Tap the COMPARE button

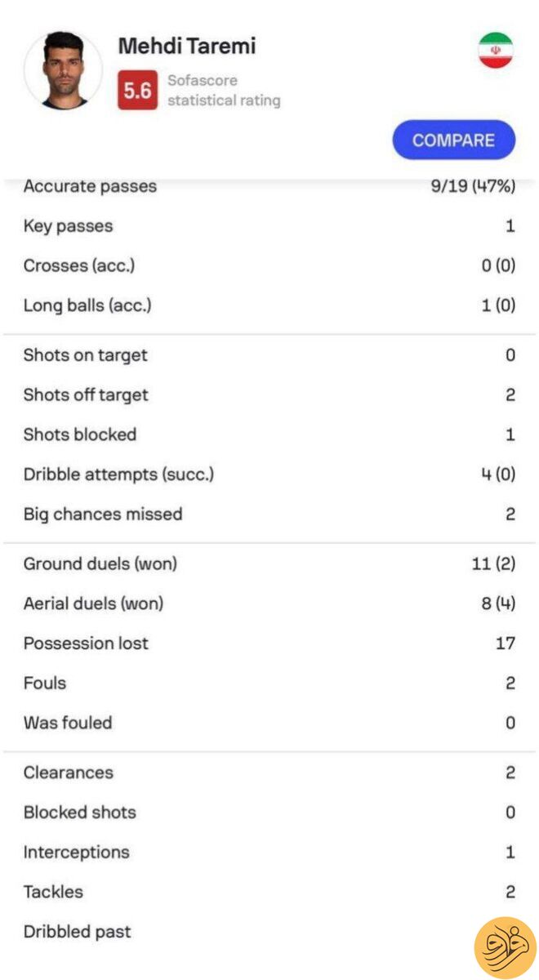[x=454, y=140]
